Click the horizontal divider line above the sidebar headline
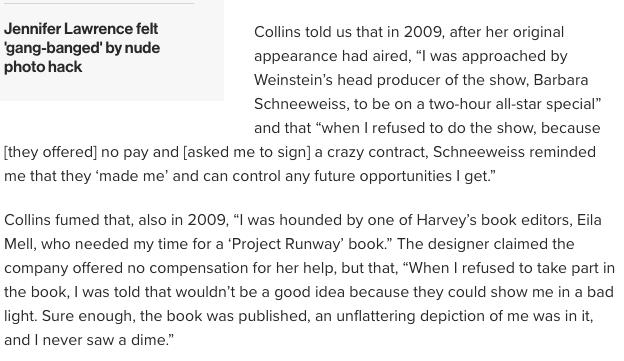 click(99, 3)
